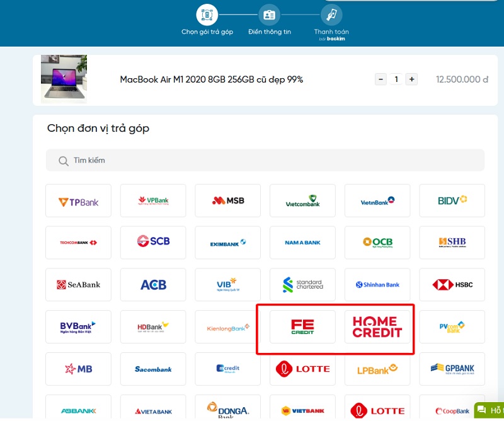This screenshot has height=421, width=504.
Task: Click the Chọn gói trả góp step icon
Action: point(207,14)
